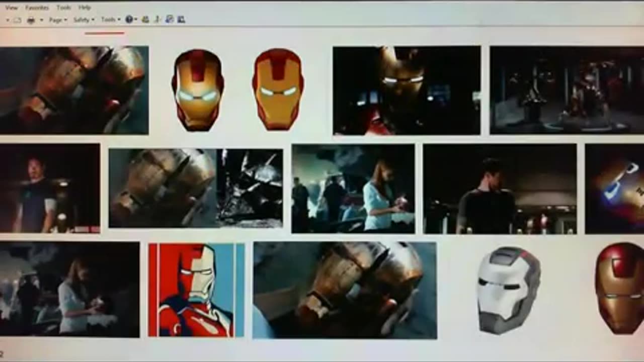Image resolution: width=644 pixels, height=362 pixels.
Task: Expand the Safety dropdown
Action: [x=84, y=20]
